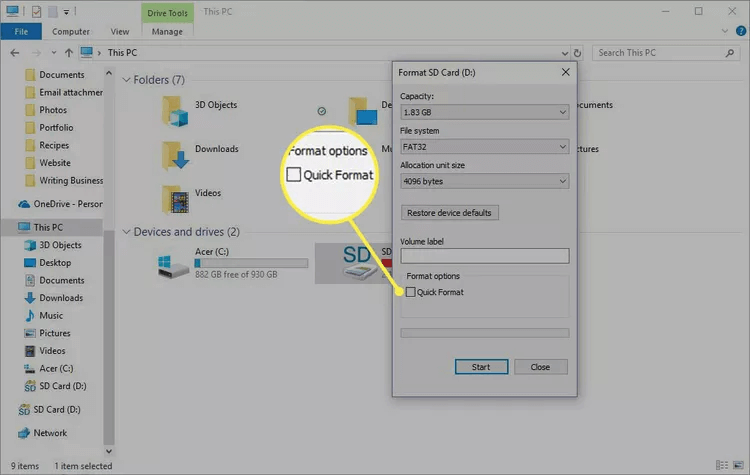This screenshot has height=475, width=750.
Task: Switch to the Manage tab
Action: 167,31
